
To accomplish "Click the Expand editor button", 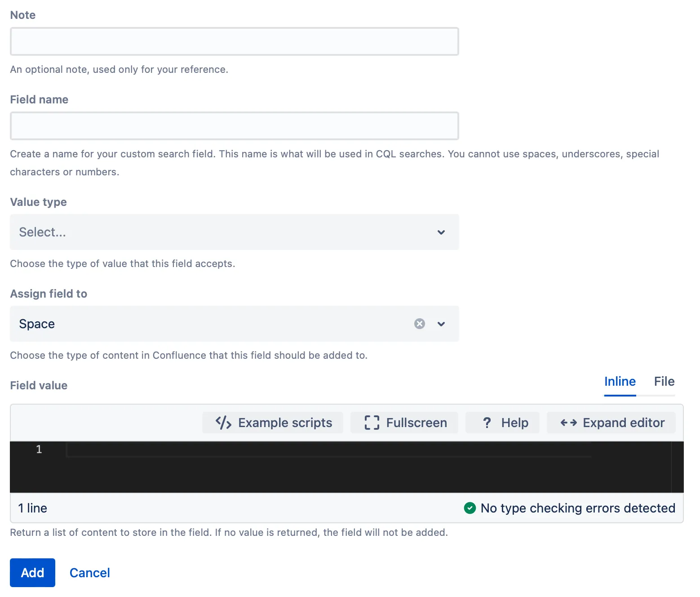I will [x=611, y=423].
